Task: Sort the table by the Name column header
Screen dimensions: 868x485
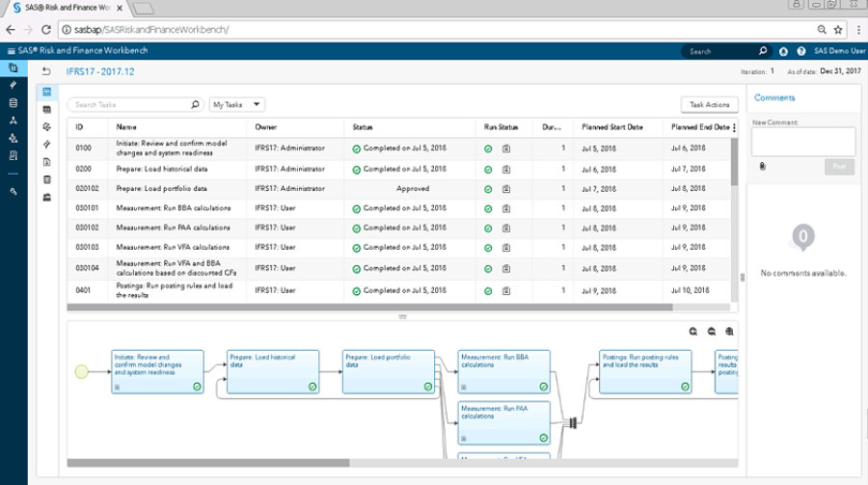Action: [126, 127]
